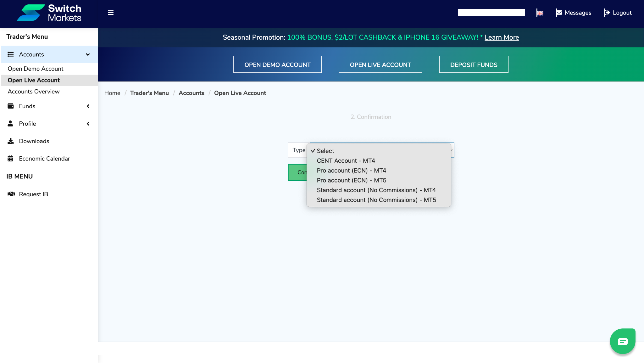Open the live chat bubble widget
The height and width of the screenshot is (363, 644).
click(623, 341)
